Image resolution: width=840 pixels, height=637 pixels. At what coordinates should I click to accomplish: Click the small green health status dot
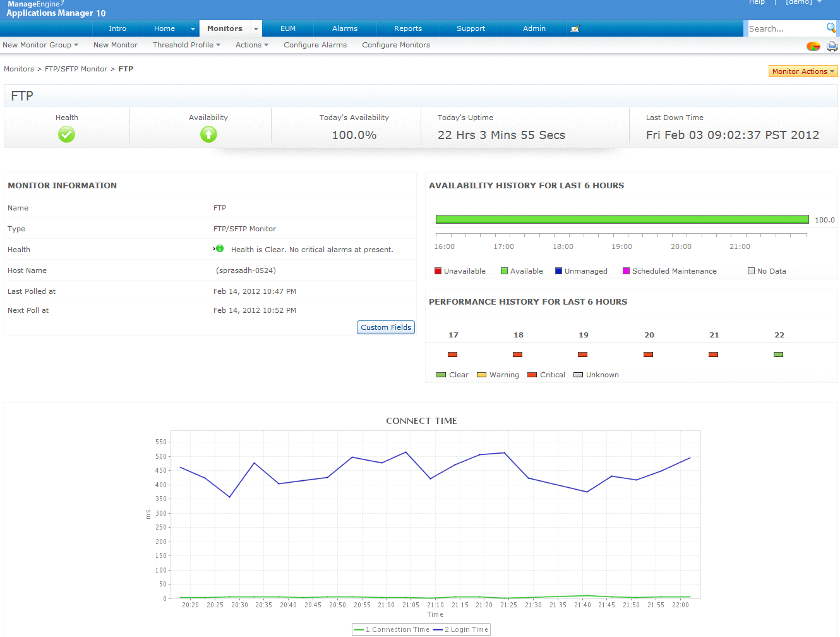tap(219, 249)
